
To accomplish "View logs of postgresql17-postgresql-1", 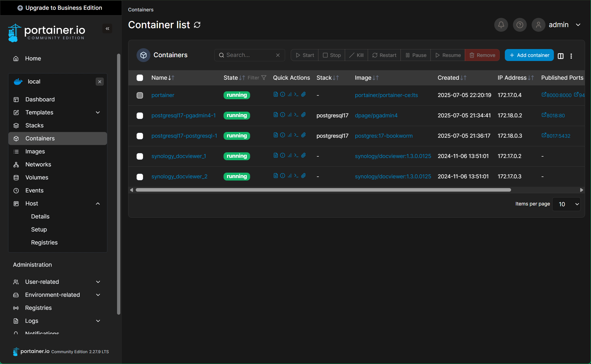I will click(x=276, y=135).
